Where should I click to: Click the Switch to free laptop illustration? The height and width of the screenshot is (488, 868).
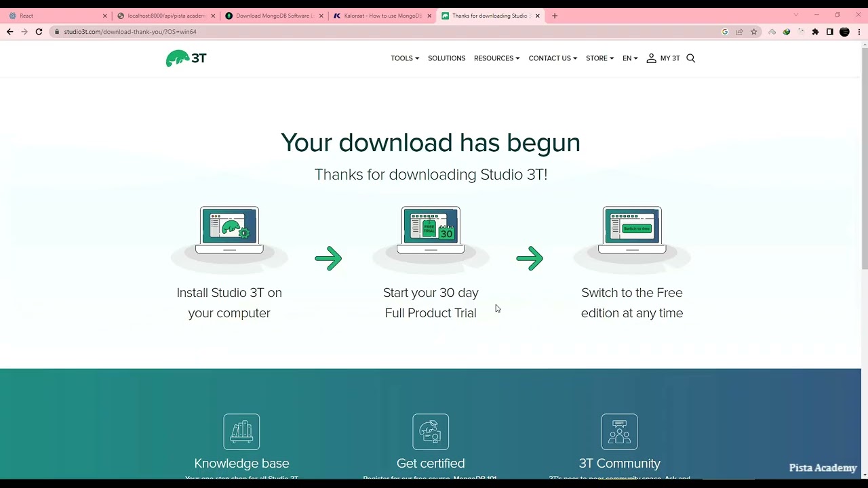click(x=632, y=230)
